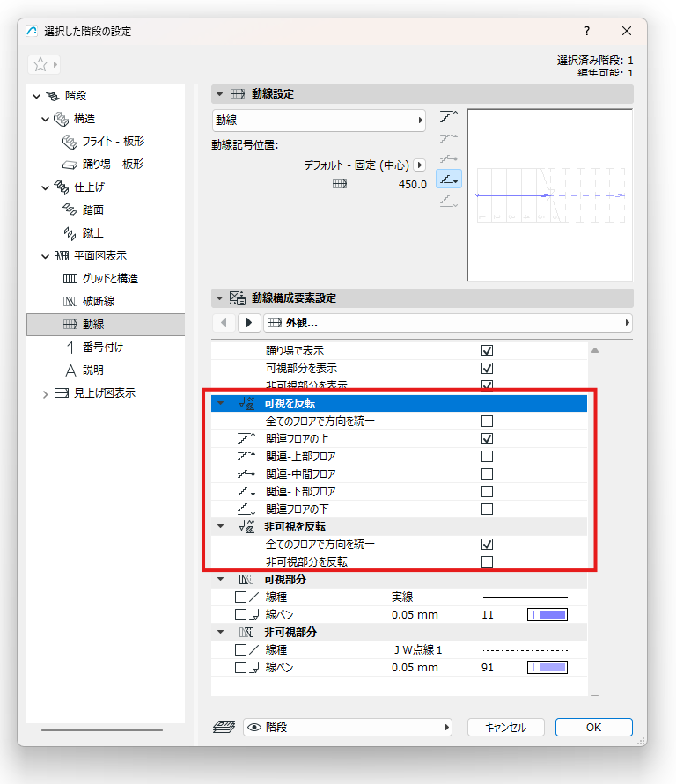Screen dimensions: 676x784
Task: Click the walking line offset icon near 450.0
Action: click(x=340, y=184)
